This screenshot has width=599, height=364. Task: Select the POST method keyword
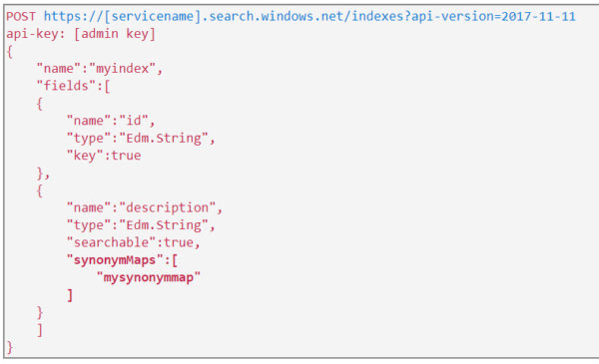click(x=21, y=16)
